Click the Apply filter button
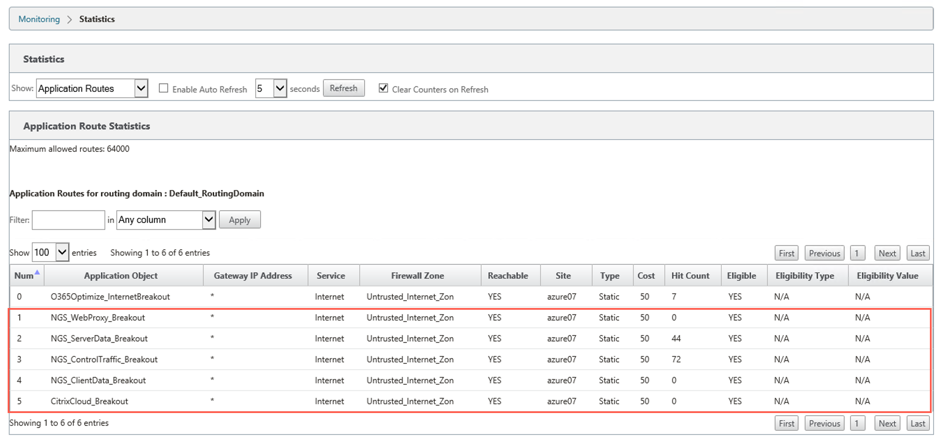Viewport: 939px width, 441px height. [x=240, y=220]
